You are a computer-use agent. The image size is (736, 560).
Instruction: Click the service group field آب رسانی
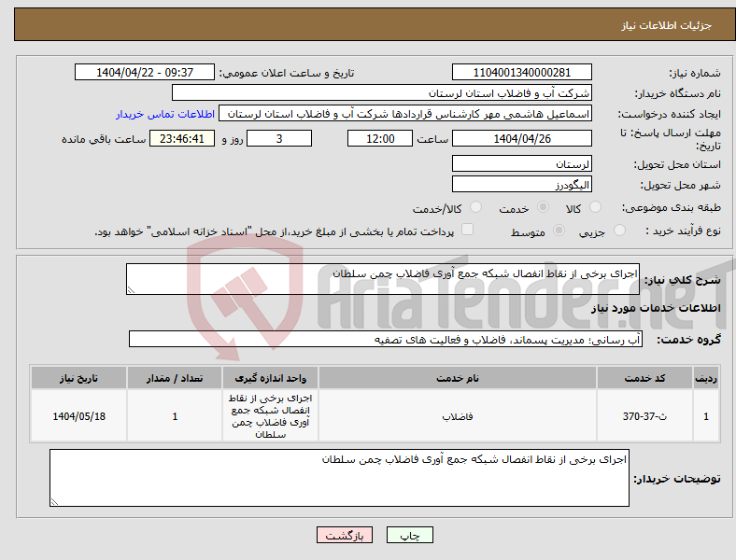pyautogui.click(x=386, y=339)
